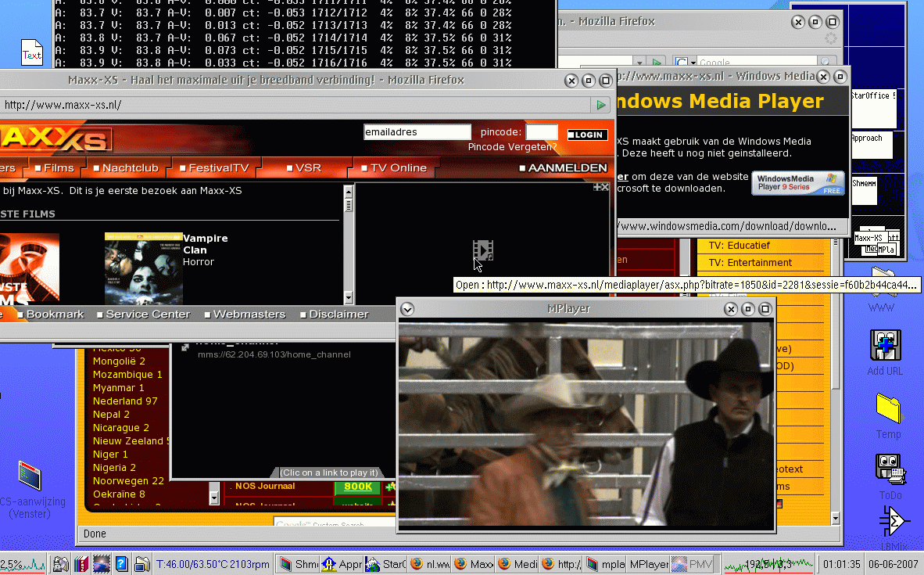Viewport: 924px width, 575px height.
Task: Open the Disclaimer footer item
Action: [334, 314]
